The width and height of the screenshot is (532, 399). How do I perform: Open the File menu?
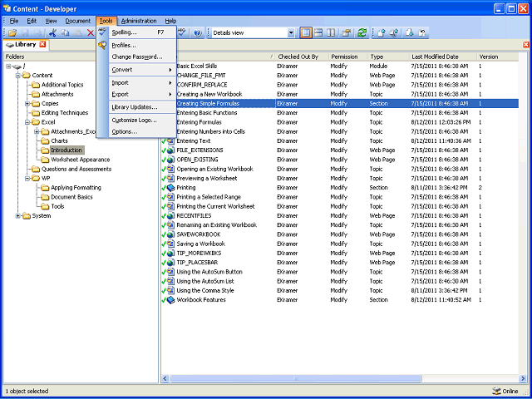point(14,21)
